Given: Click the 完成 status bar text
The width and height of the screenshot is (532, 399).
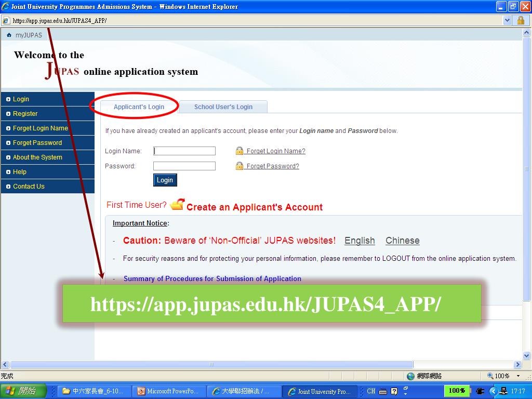Looking at the screenshot, I should [x=7, y=376].
